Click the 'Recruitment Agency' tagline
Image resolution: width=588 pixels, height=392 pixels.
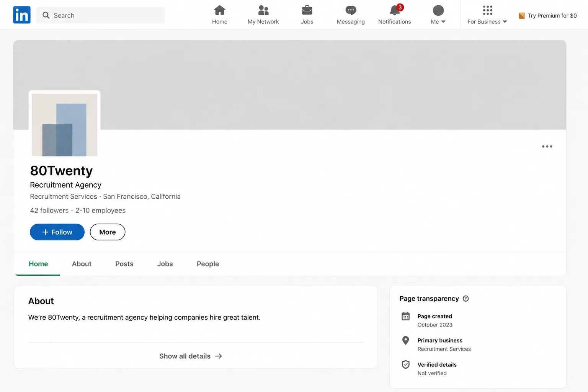pos(65,185)
